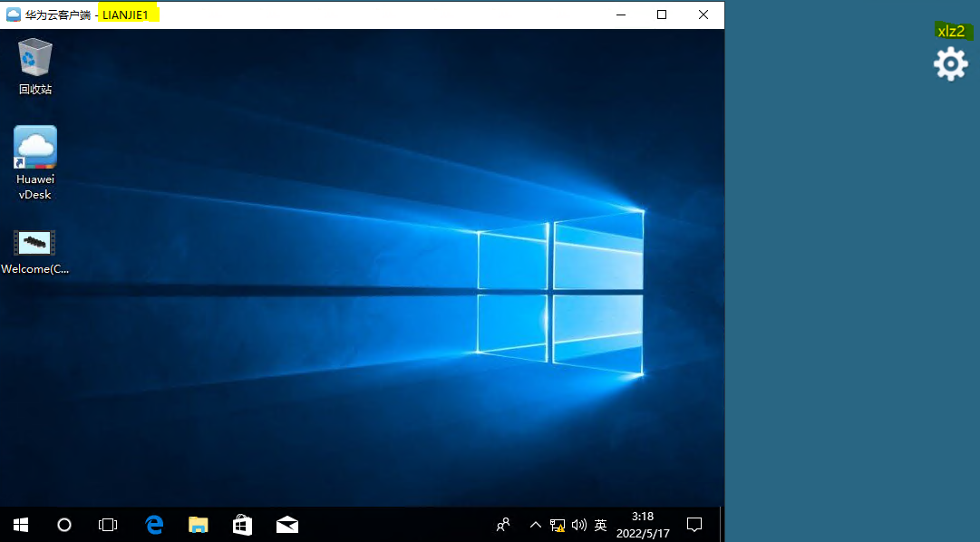This screenshot has width=980, height=542.
Task: Launch Microsoft Edge from the taskbar
Action: pos(154,525)
